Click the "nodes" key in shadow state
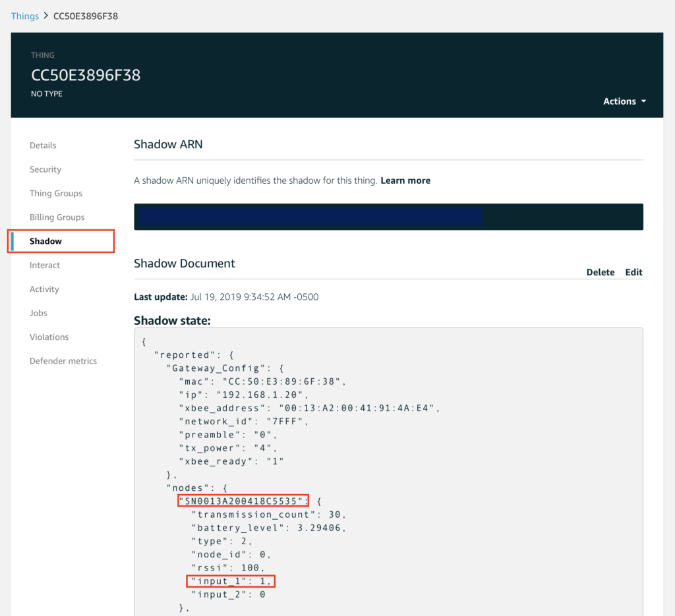 [191, 488]
